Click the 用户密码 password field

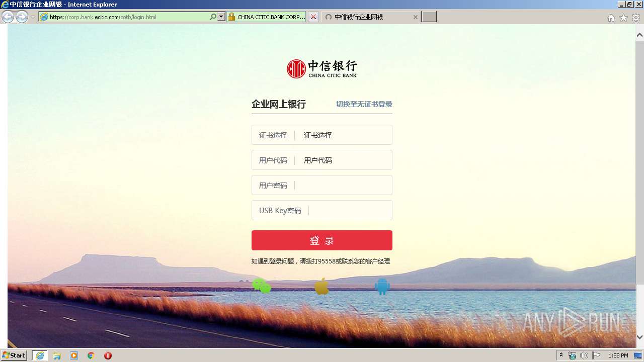coord(322,185)
